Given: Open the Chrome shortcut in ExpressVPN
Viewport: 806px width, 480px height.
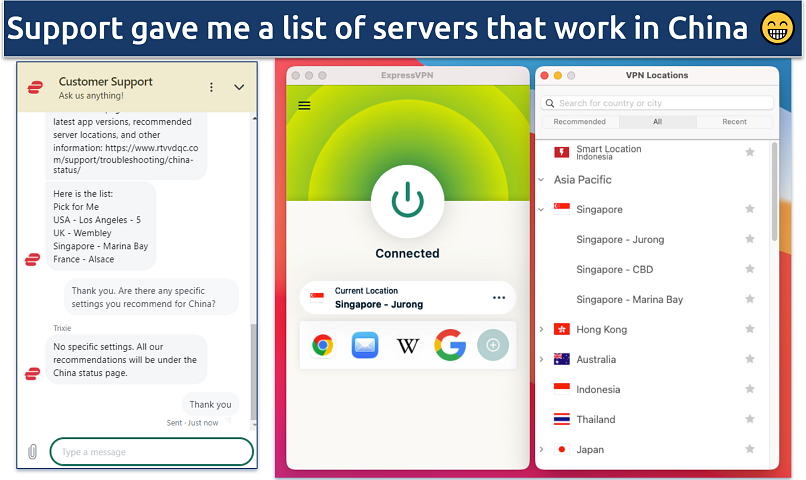Looking at the screenshot, I should coord(323,345).
